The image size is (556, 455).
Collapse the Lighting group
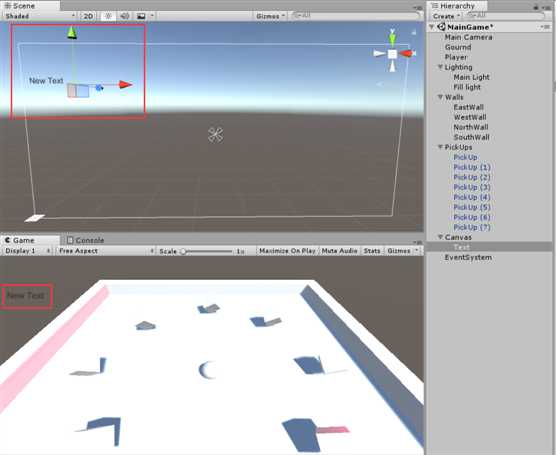coord(440,67)
